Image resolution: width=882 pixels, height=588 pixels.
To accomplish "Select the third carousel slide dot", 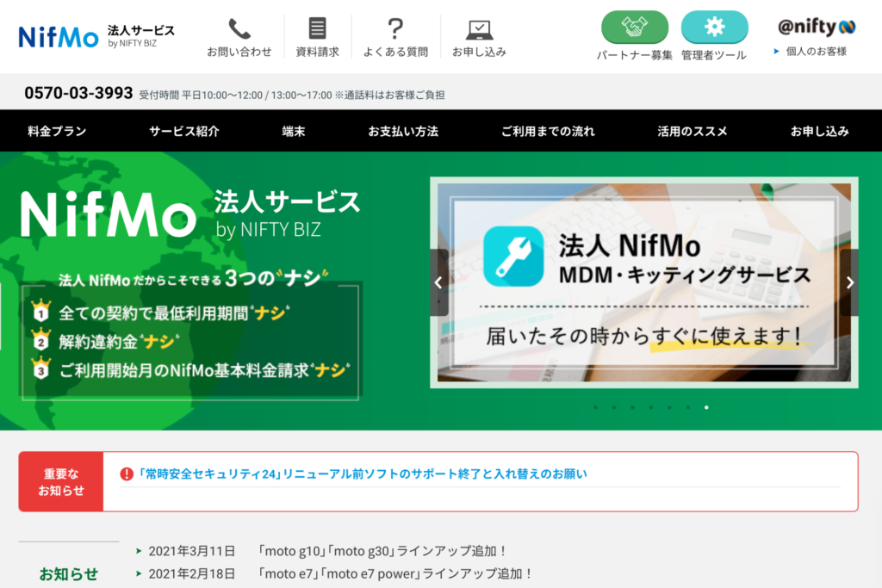I will click(633, 407).
